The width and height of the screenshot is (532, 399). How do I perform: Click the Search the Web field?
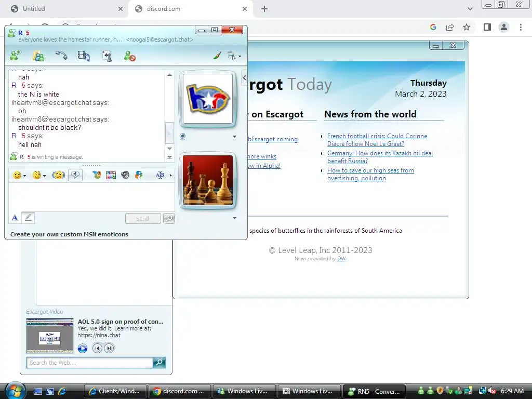pyautogui.click(x=89, y=363)
